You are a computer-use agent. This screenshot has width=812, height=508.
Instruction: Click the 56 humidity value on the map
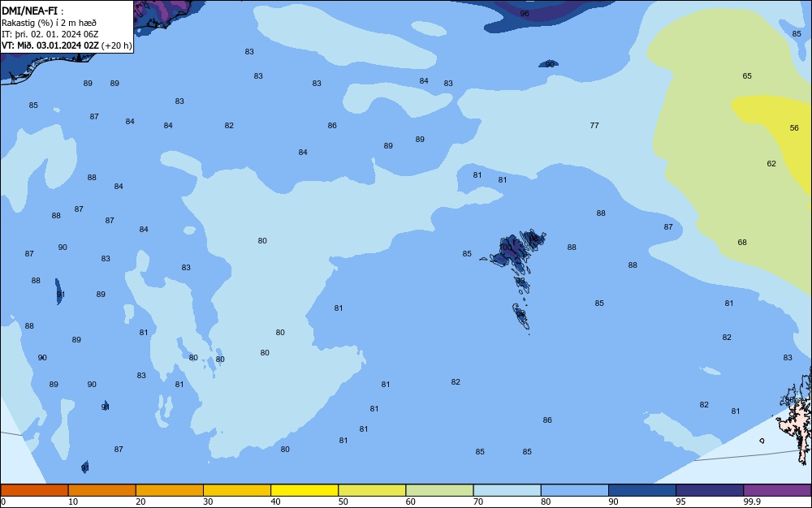point(794,127)
